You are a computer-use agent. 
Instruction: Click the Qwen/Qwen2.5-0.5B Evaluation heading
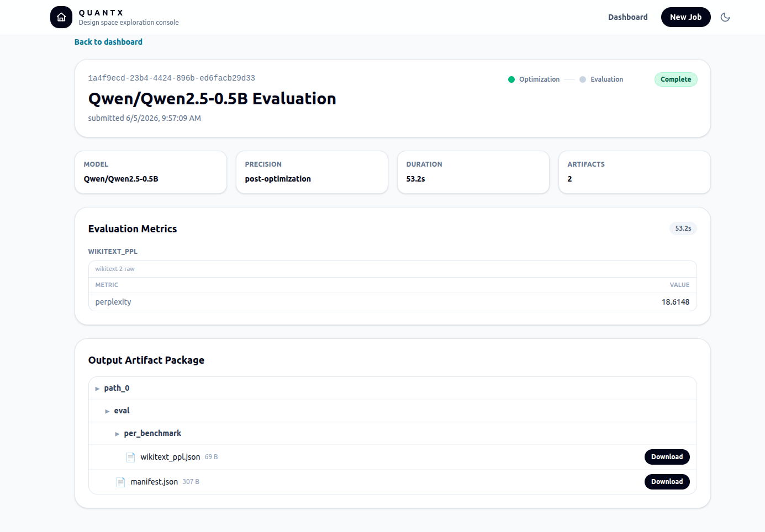(x=212, y=98)
